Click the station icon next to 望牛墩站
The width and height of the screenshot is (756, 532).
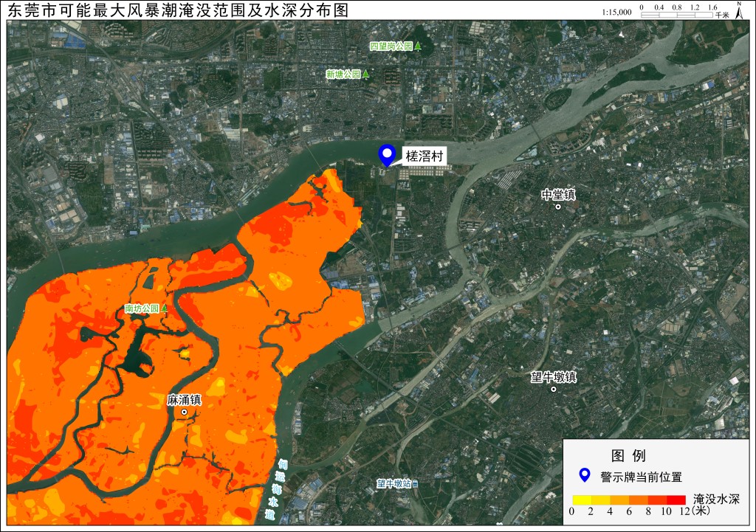coord(415,483)
